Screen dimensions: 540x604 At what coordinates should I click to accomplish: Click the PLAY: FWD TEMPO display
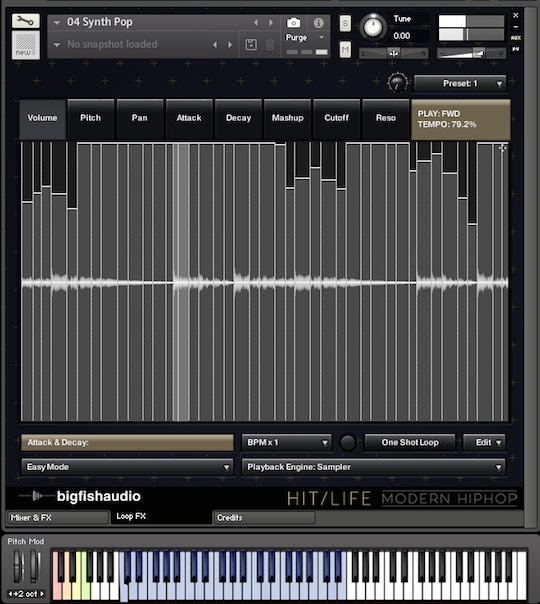[x=461, y=119]
